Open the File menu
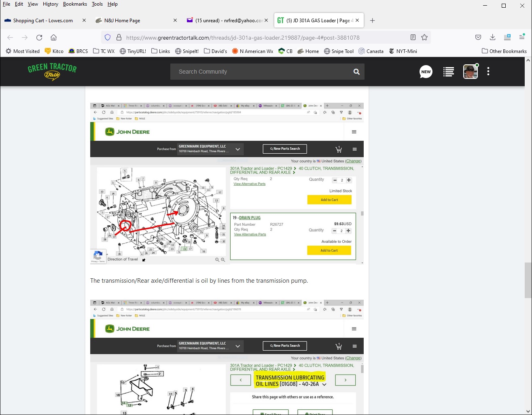Screen dimensions: 532x415 tap(6, 4)
